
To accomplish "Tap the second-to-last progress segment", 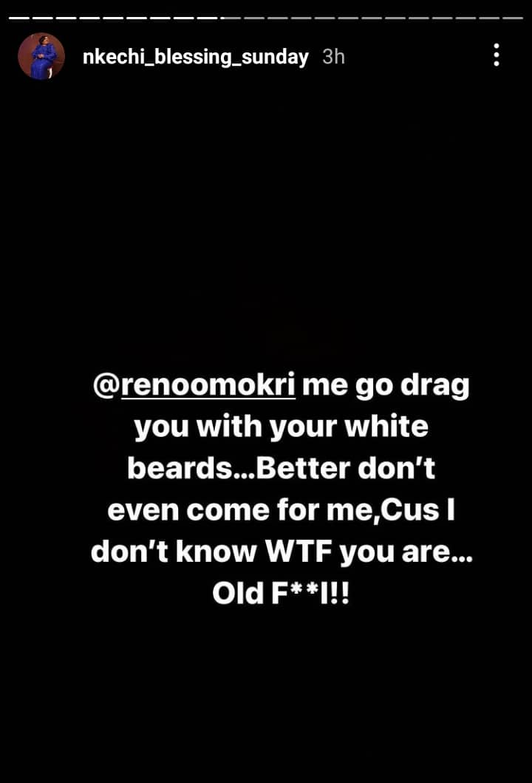I will tap(489, 18).
